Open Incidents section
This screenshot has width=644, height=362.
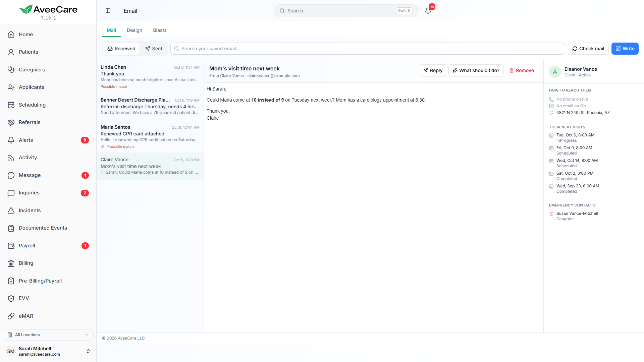[x=48, y=210]
